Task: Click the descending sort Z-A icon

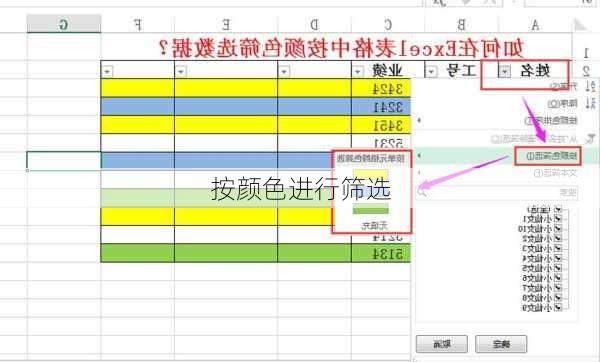Action: click(x=590, y=103)
